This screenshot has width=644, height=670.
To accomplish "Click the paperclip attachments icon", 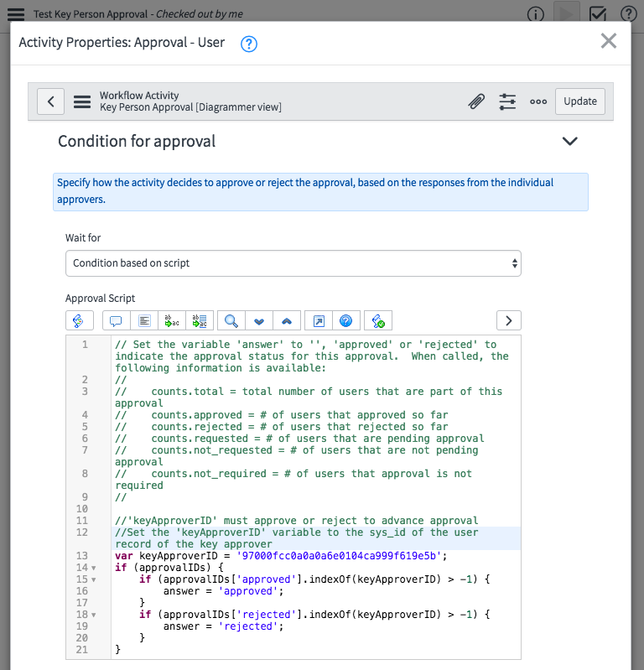I will pos(476,101).
